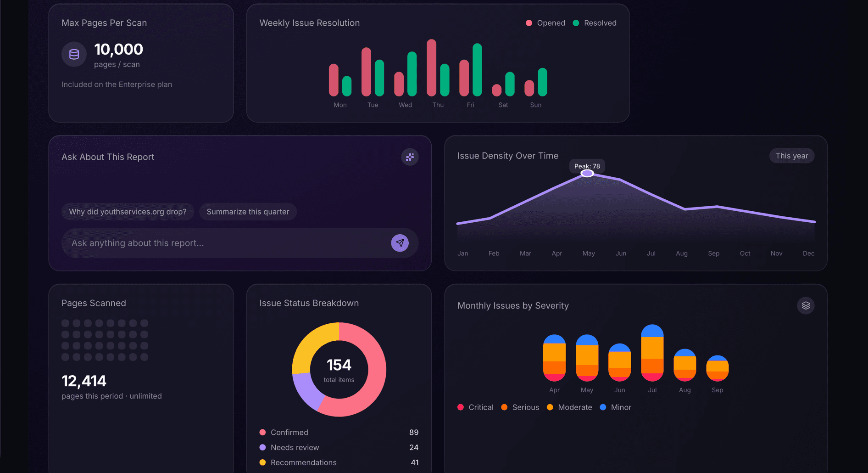Image resolution: width=868 pixels, height=473 pixels.
Task: Click the 12,414 pages scanned value
Action: click(x=84, y=381)
